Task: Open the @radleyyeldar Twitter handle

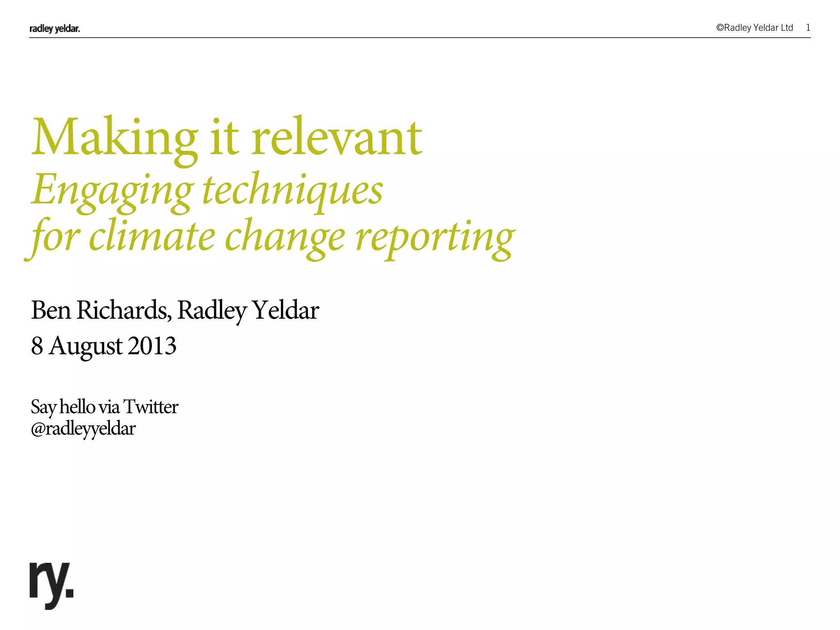Action: (x=83, y=429)
